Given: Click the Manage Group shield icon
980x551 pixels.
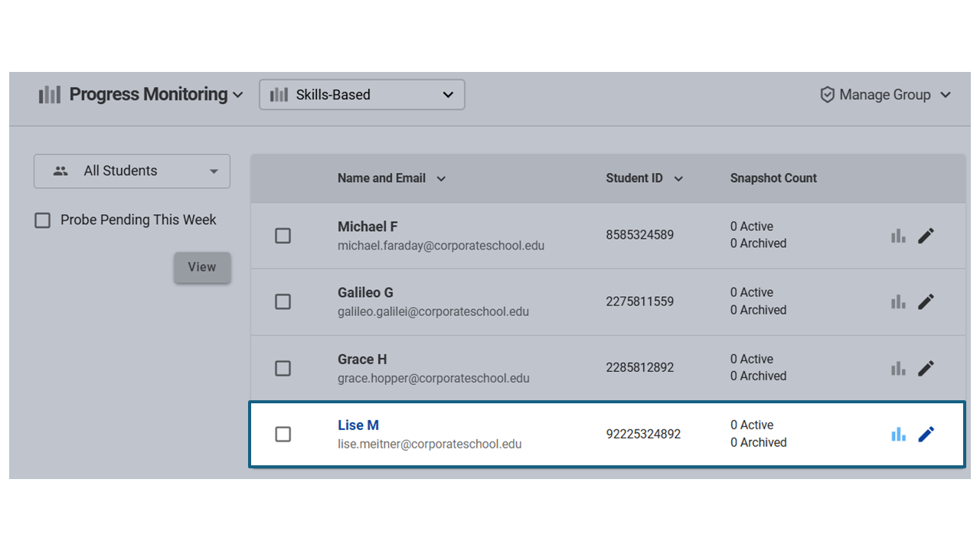Looking at the screenshot, I should tap(827, 95).
